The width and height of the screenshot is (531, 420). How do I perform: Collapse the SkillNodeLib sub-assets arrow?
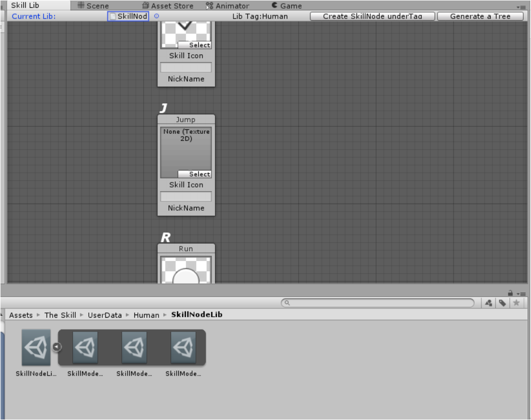coord(56,347)
